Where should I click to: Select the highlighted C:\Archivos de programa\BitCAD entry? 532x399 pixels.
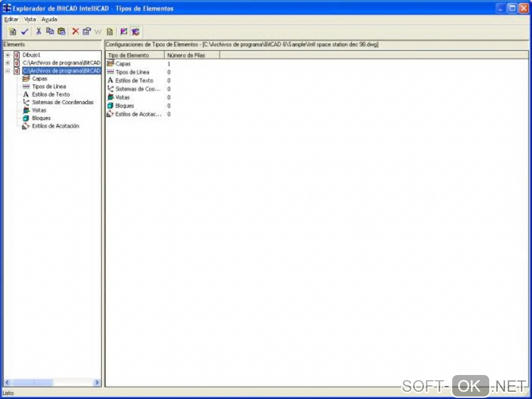(62, 70)
